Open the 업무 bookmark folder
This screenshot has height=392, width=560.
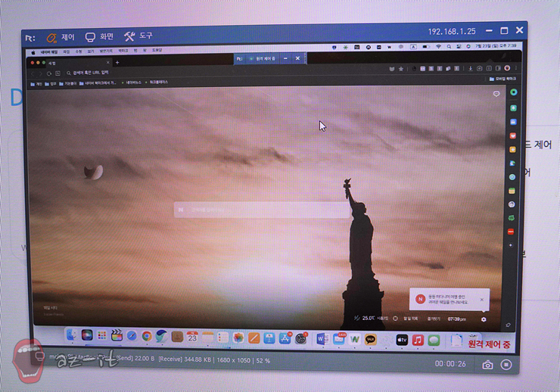click(51, 84)
